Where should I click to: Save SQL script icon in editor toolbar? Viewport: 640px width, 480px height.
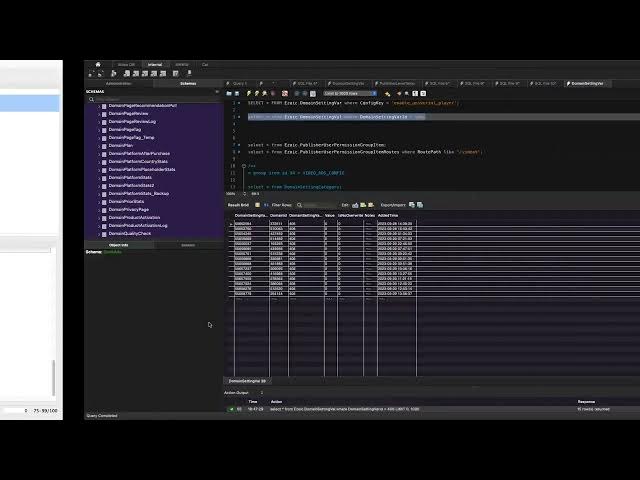point(237,93)
